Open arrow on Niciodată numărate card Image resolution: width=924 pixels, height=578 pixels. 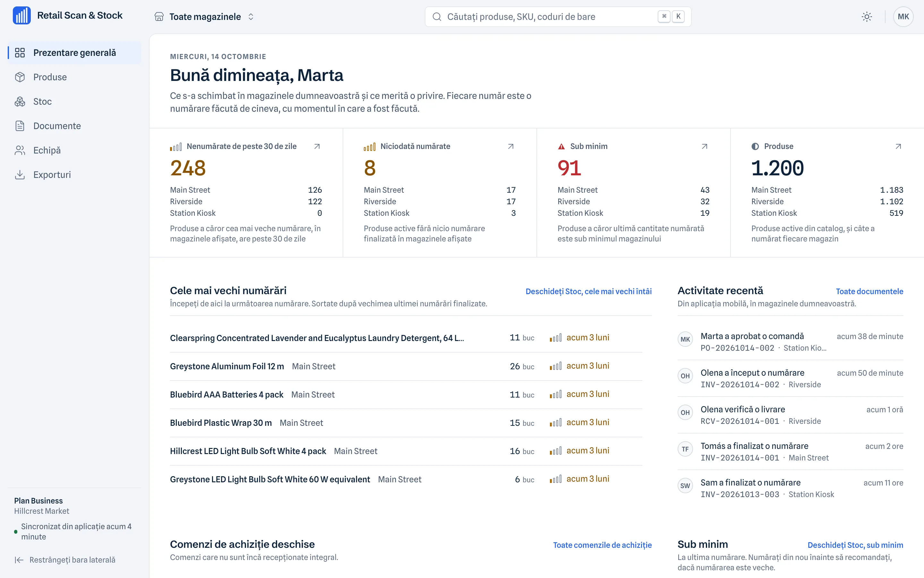(510, 146)
